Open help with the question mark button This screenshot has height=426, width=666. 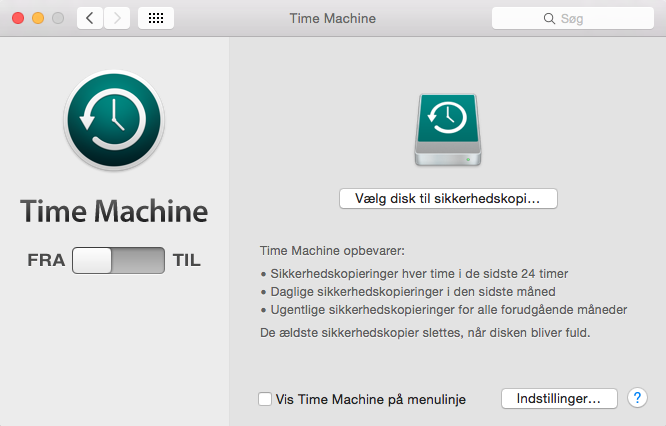point(637,398)
